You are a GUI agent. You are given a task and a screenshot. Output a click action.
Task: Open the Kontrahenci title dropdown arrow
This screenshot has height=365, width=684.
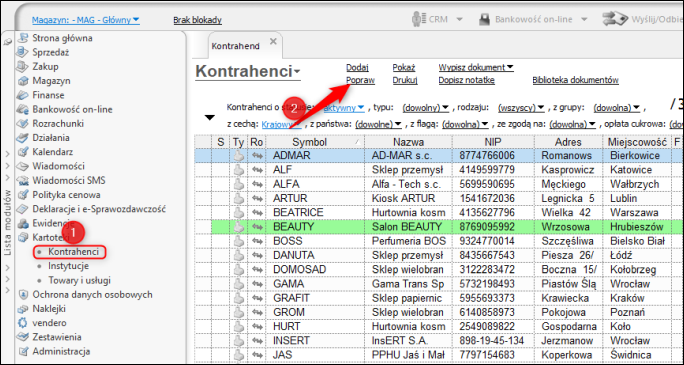click(297, 72)
